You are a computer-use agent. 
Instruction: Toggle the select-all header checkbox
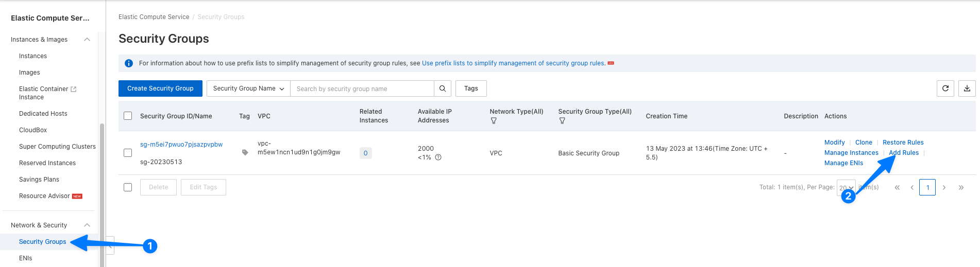tap(128, 116)
